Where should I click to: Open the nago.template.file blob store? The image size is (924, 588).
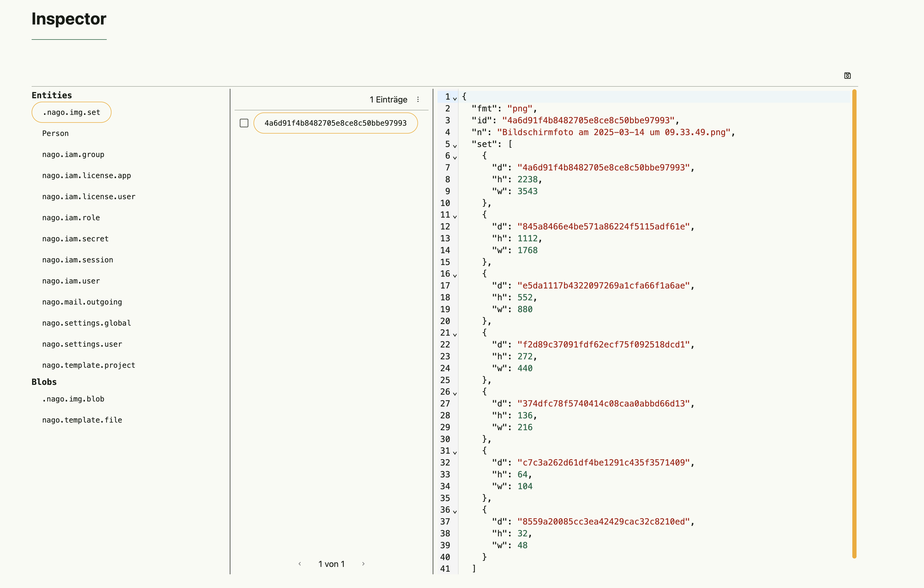coord(82,420)
